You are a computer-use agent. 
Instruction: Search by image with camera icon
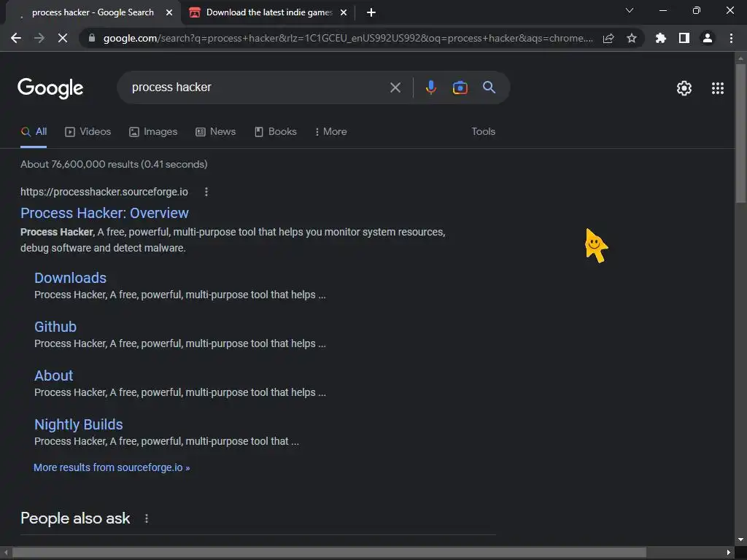point(460,87)
